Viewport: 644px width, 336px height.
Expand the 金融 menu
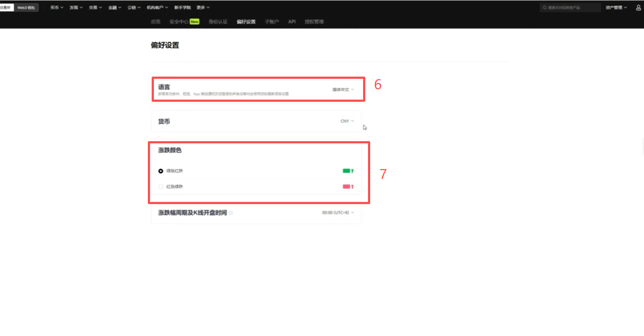114,7
